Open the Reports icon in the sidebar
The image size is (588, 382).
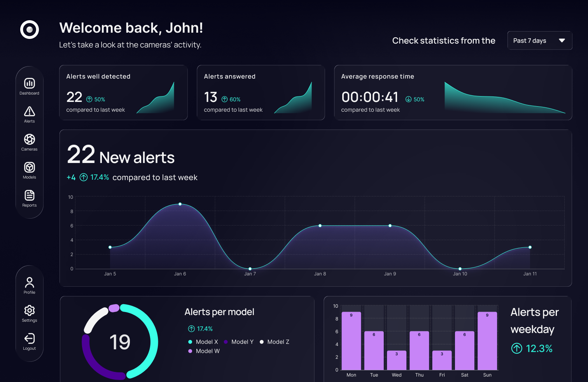[x=29, y=196]
